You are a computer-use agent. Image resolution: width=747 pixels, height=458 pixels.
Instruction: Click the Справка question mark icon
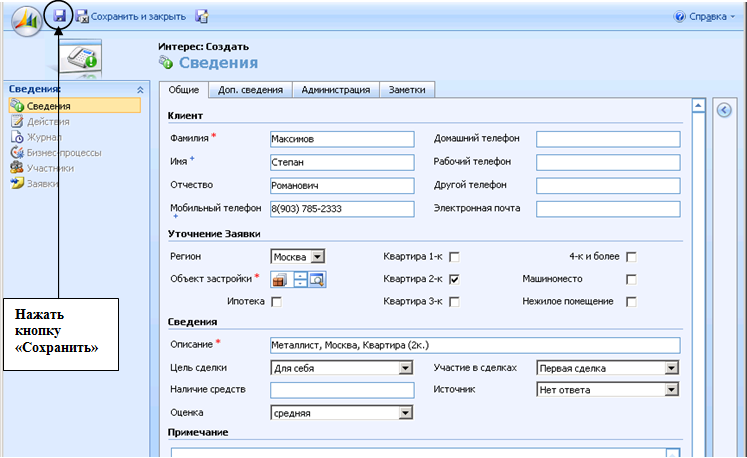pos(679,17)
